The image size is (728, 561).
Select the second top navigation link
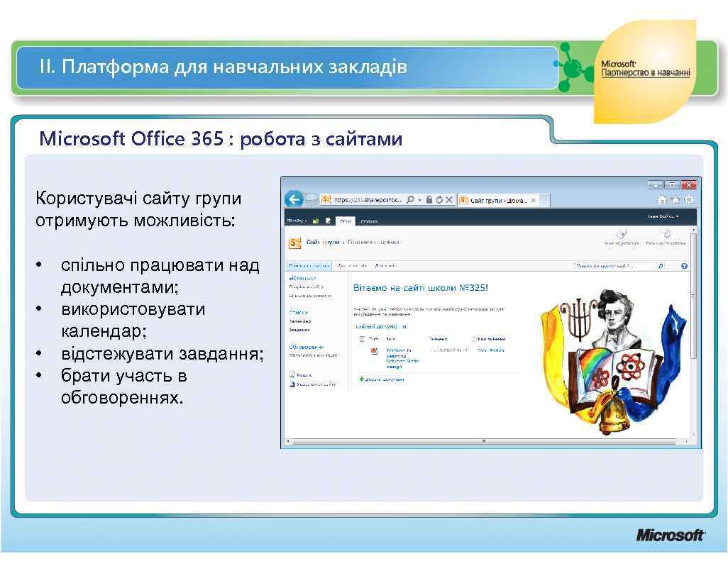[x=353, y=265]
